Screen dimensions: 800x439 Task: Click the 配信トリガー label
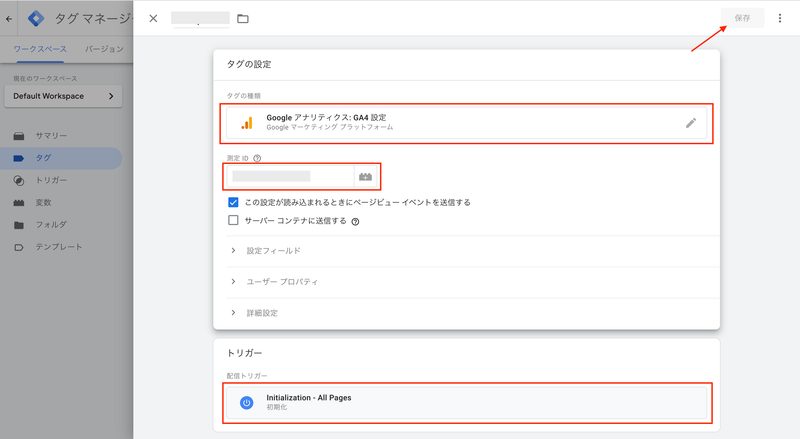(247, 376)
